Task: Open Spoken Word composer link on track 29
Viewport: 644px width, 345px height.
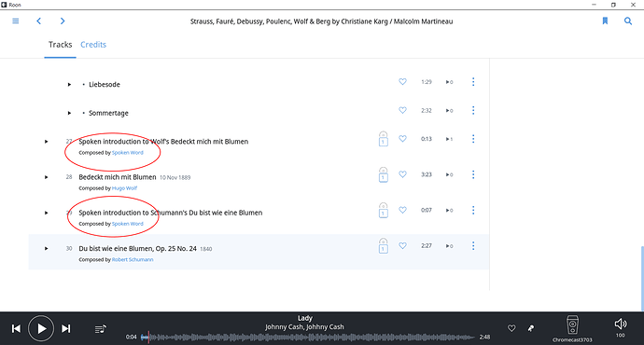Action: (x=128, y=224)
